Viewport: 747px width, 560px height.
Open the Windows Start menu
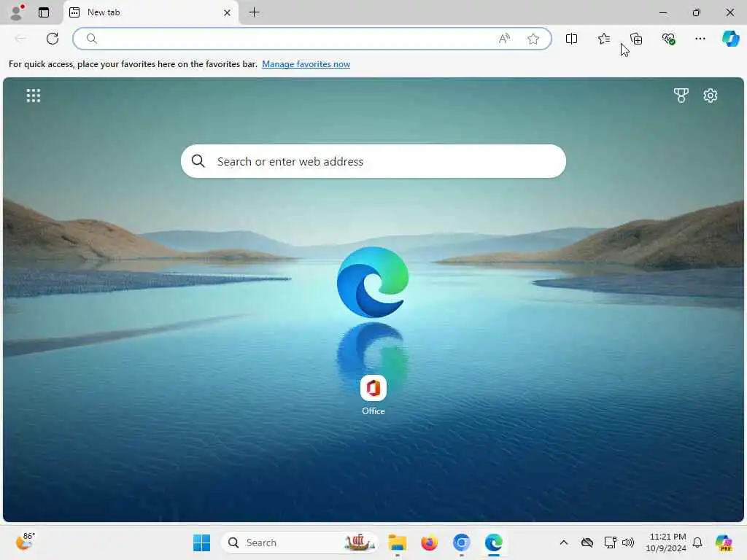point(201,542)
